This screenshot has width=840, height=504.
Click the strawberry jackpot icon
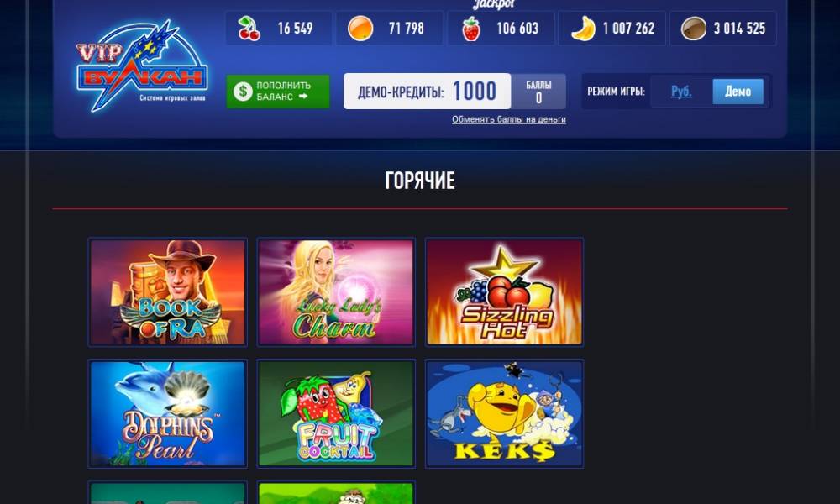click(471, 29)
